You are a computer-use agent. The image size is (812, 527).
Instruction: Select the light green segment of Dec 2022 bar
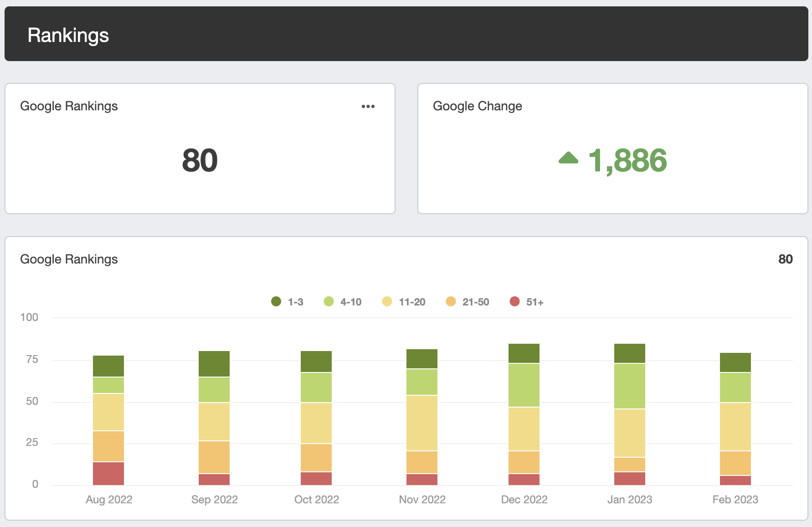pyautogui.click(x=524, y=385)
